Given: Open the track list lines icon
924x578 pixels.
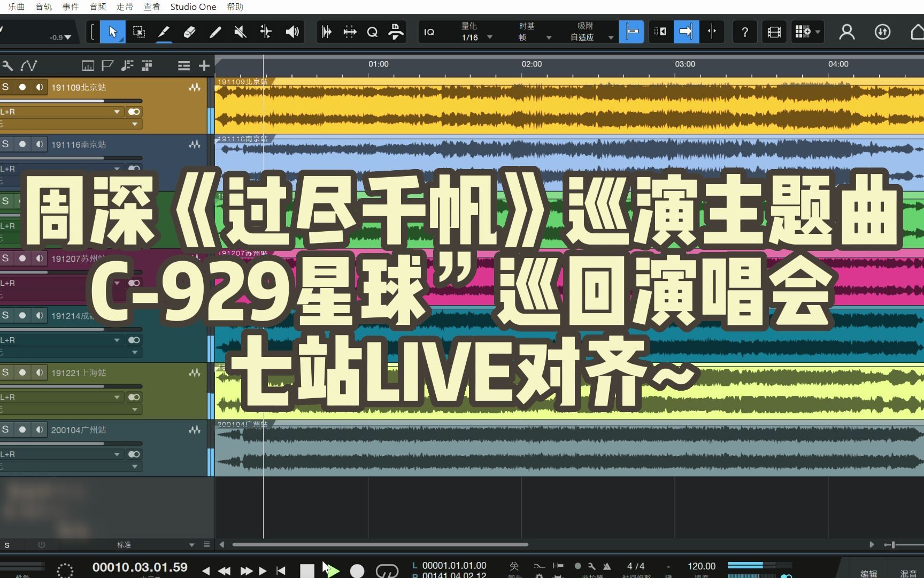Looking at the screenshot, I should 184,66.
